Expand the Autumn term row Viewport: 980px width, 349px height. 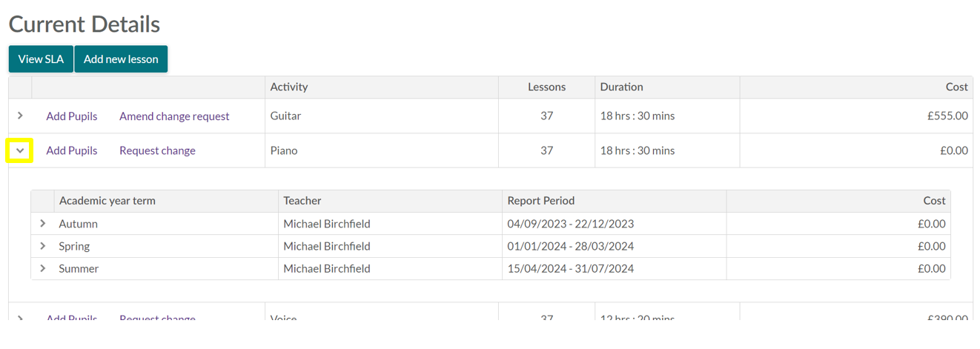(x=43, y=223)
